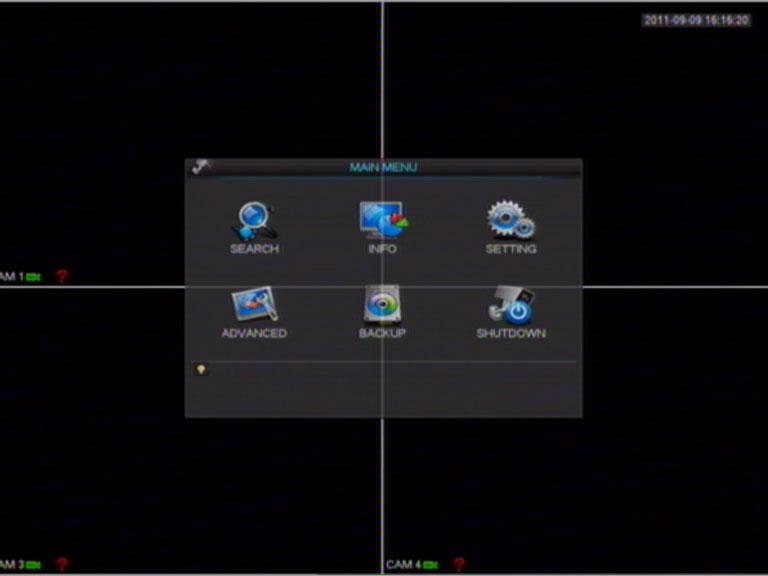Select the CAM 3 channel label
Image resolution: width=768 pixels, height=576 pixels.
pos(10,565)
